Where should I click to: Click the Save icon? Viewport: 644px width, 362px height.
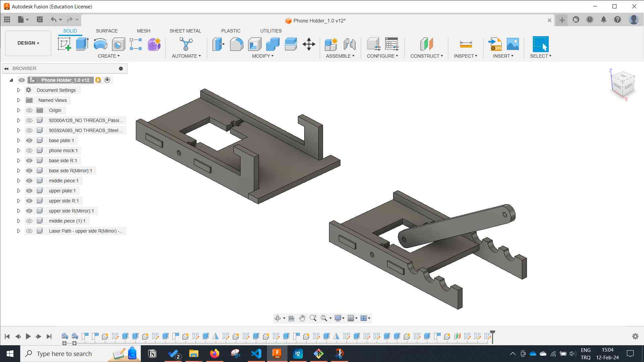(x=40, y=19)
